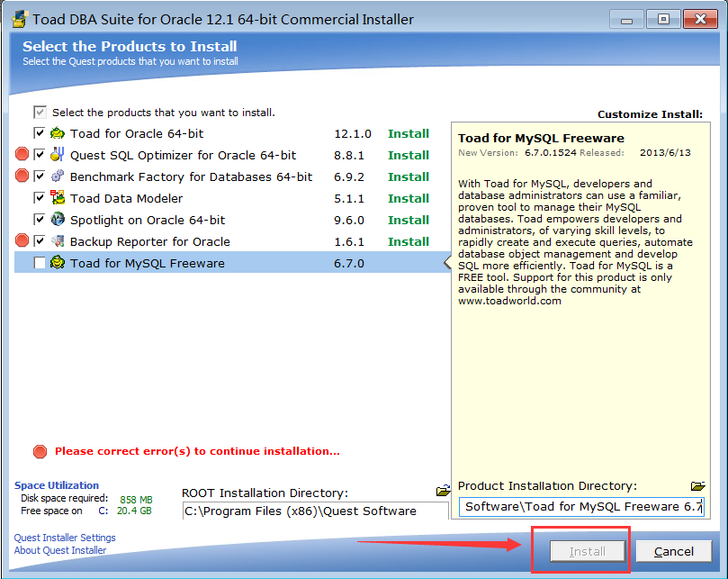Screen dimensions: 728x579
Task: Click the red error marker beside Quest SQL Optimizer
Action: pyautogui.click(x=22, y=154)
